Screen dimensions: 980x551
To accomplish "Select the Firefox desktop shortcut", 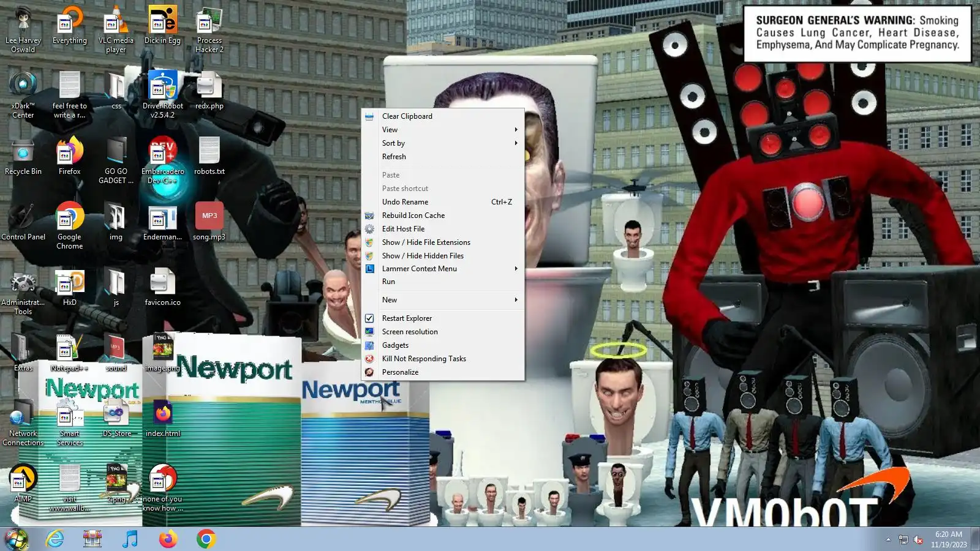I will pyautogui.click(x=70, y=156).
